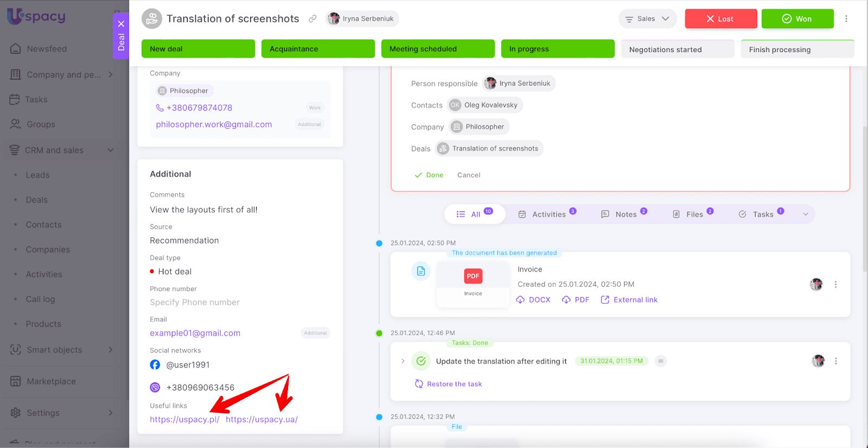Open the invoice options three-dot menu

835,285
